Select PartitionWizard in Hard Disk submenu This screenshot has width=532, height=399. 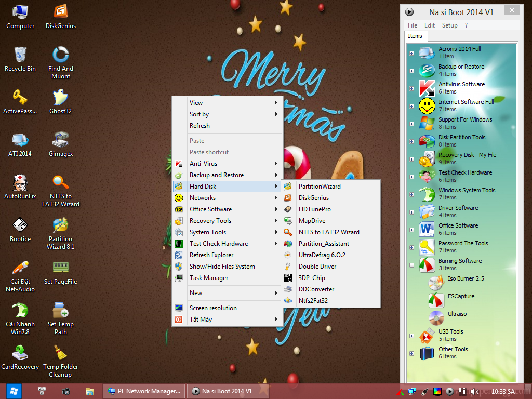coord(331,187)
